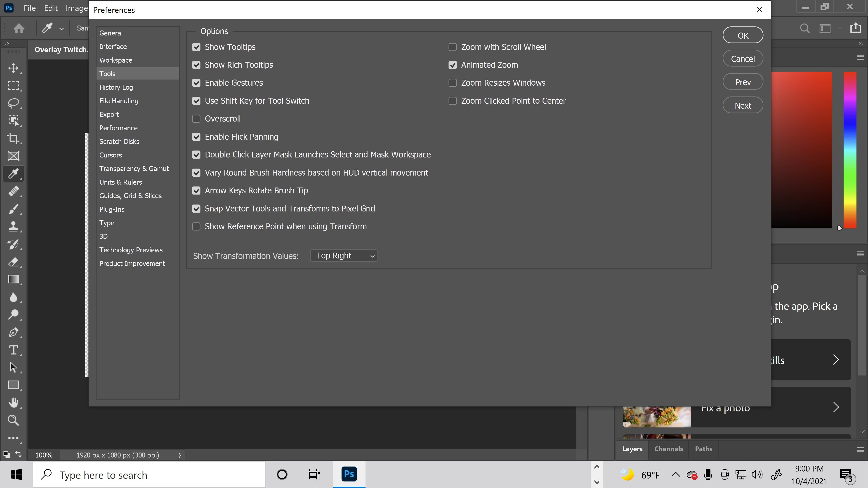Uncheck Show Rich Tooltips
This screenshot has height=488, width=868.
(196, 65)
